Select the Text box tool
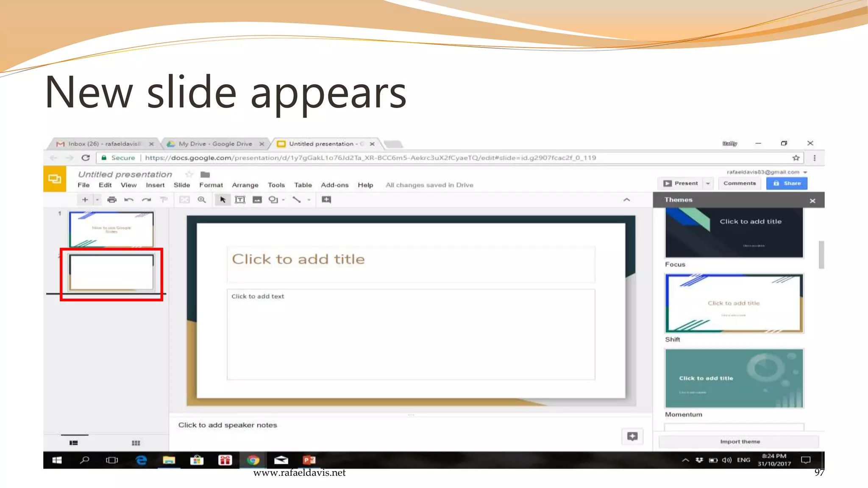The height and width of the screenshot is (488, 868). pos(240,200)
